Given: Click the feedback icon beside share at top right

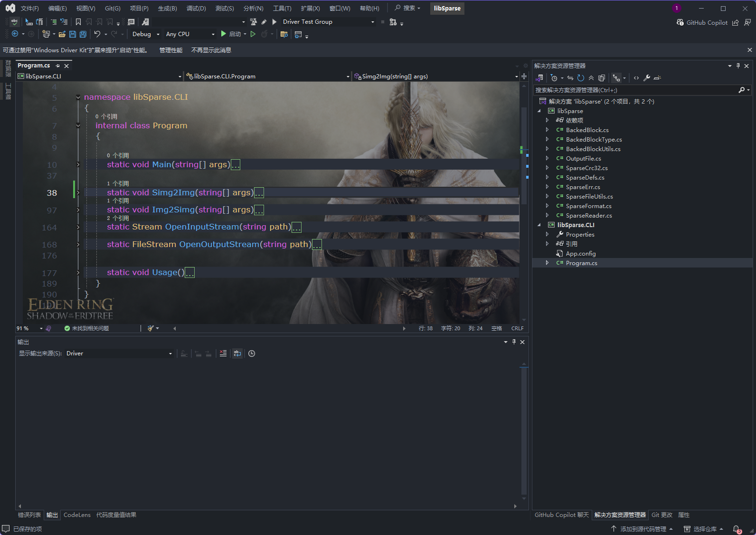Looking at the screenshot, I should point(747,22).
